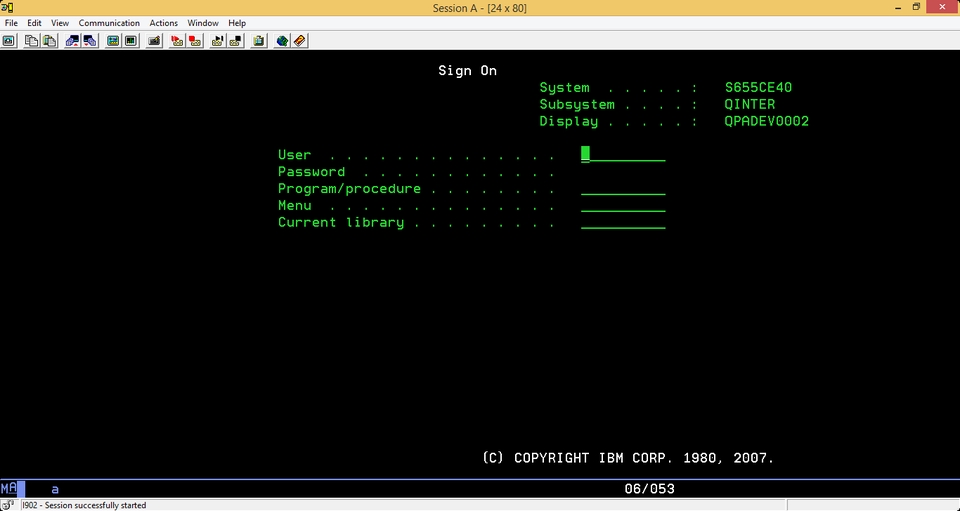The image size is (960, 511).
Task: Open the File menu
Action: tap(11, 23)
